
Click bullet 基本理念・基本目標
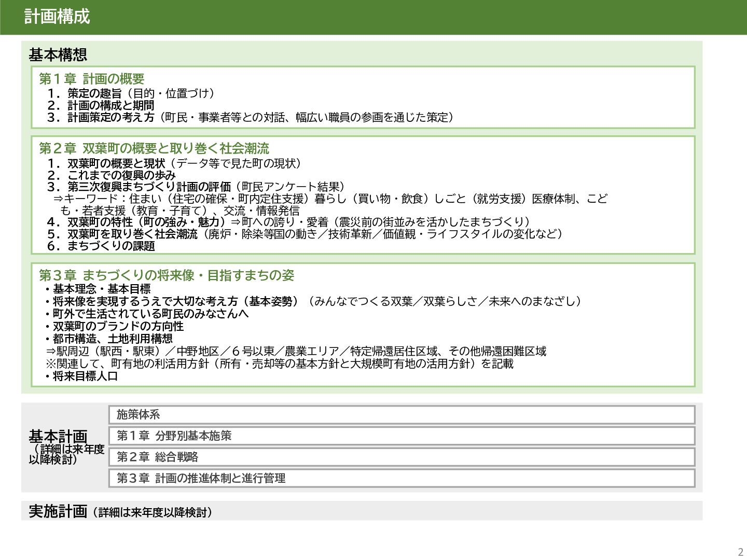point(97,289)
